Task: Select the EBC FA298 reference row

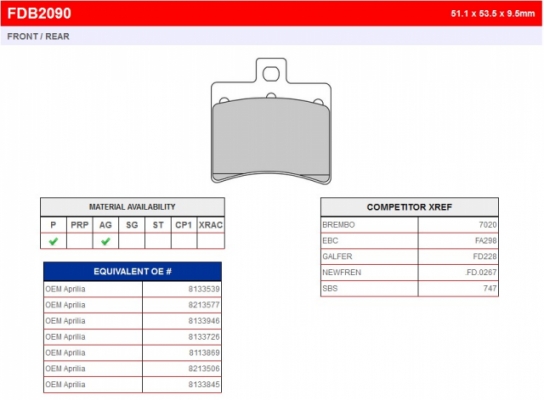Action: click(409, 241)
